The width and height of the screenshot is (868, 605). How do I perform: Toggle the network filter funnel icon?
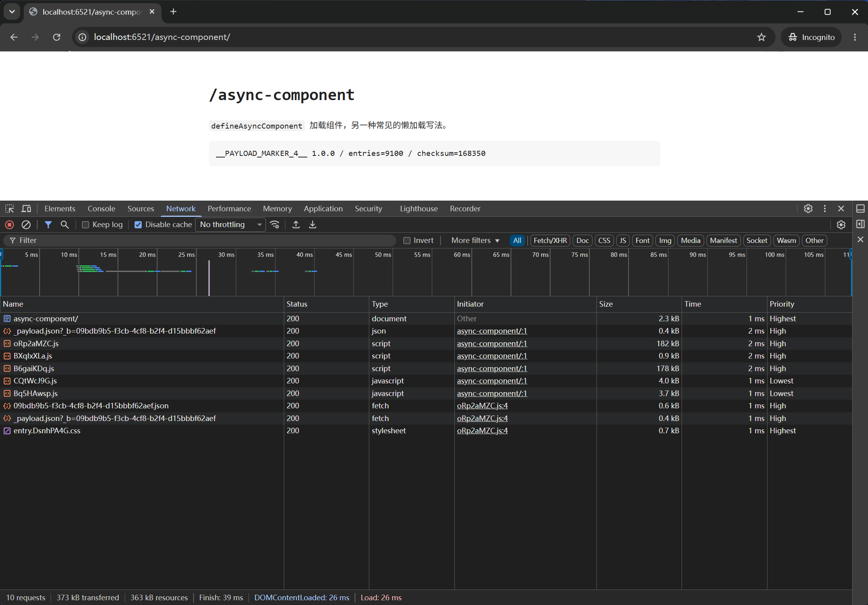48,225
